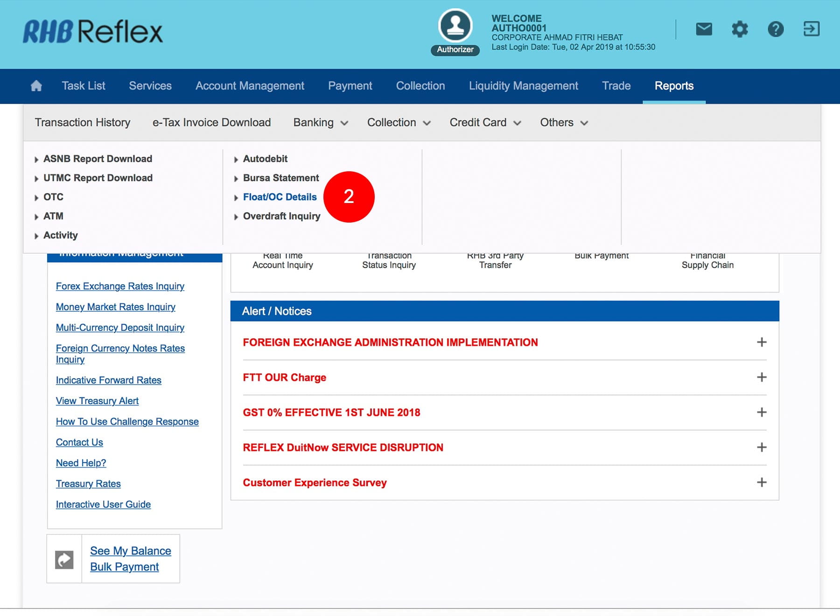Click the RHB Reflex logo
This screenshot has width=840, height=616.
point(93,32)
